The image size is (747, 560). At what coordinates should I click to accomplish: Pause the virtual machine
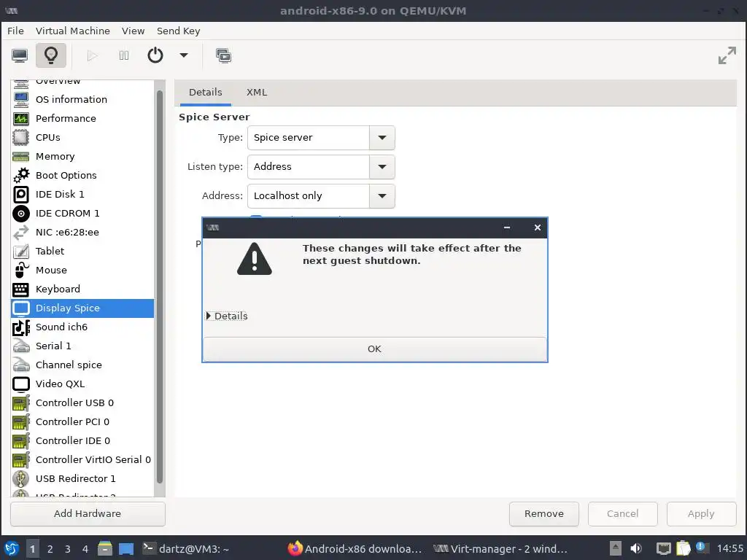(x=124, y=55)
